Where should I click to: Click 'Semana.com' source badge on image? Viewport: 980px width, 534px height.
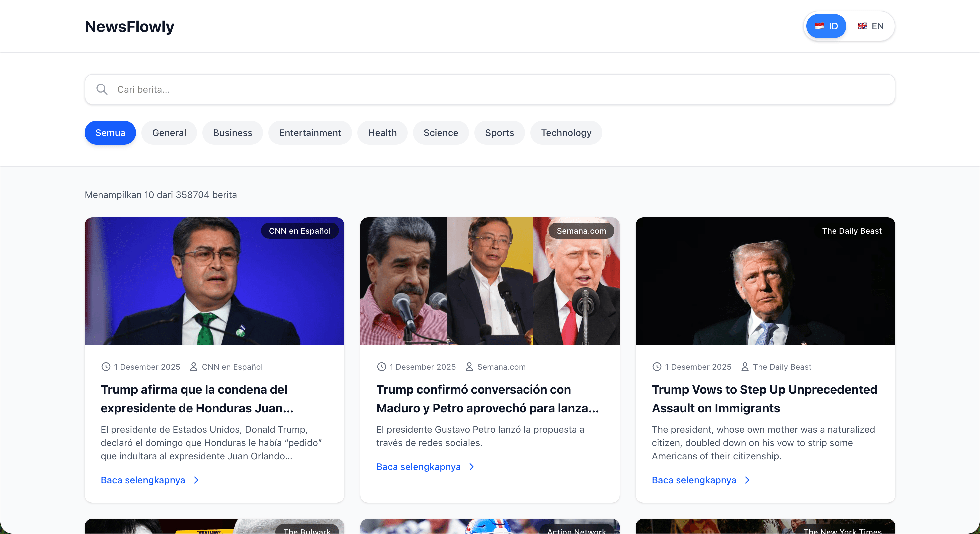point(581,231)
